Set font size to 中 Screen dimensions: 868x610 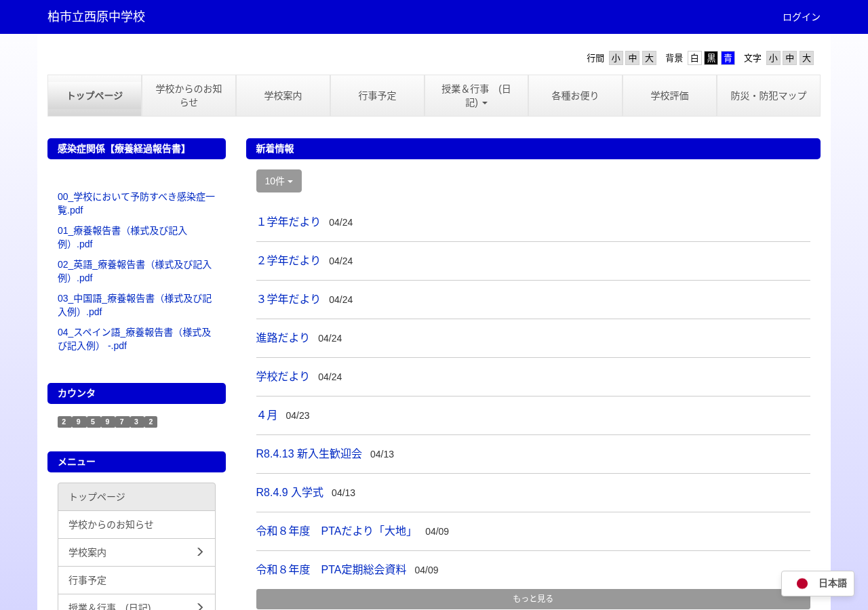(x=790, y=58)
